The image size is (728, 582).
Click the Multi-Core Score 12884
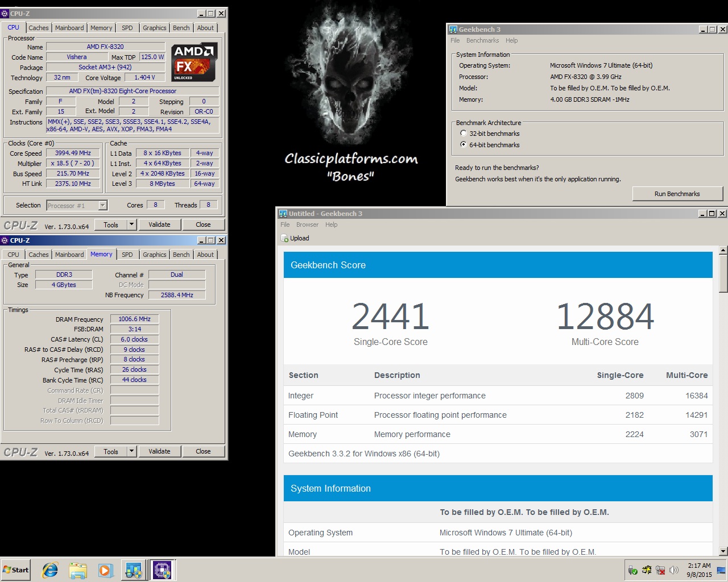coord(605,317)
